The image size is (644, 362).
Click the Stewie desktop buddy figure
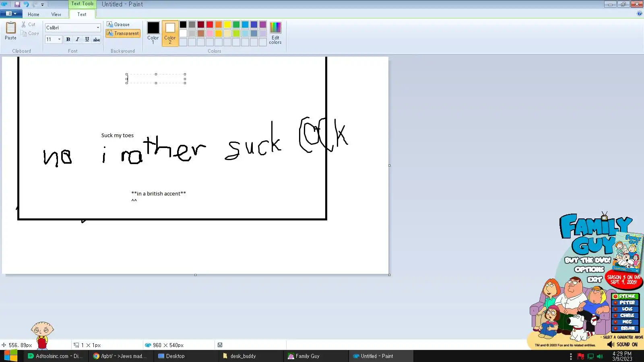point(42,335)
